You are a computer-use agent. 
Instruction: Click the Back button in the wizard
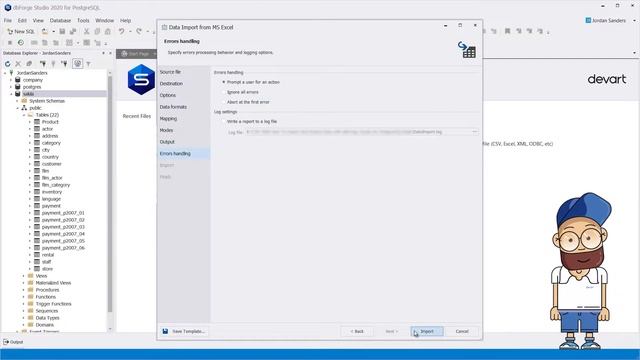pyautogui.click(x=357, y=331)
